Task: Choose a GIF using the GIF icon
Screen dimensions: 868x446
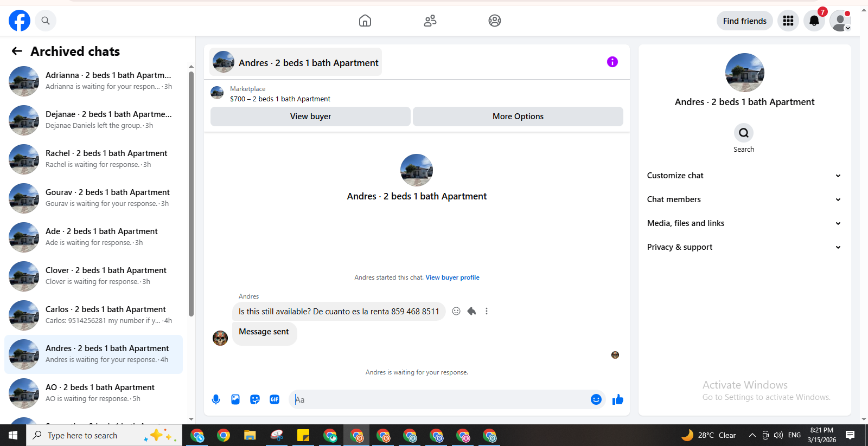Action: click(x=275, y=399)
